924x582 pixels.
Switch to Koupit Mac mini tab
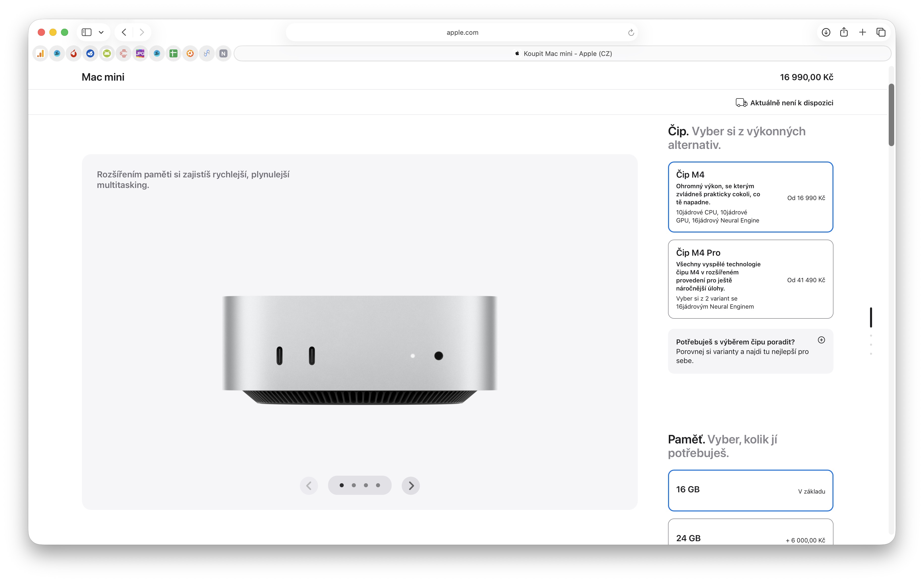tap(562, 54)
